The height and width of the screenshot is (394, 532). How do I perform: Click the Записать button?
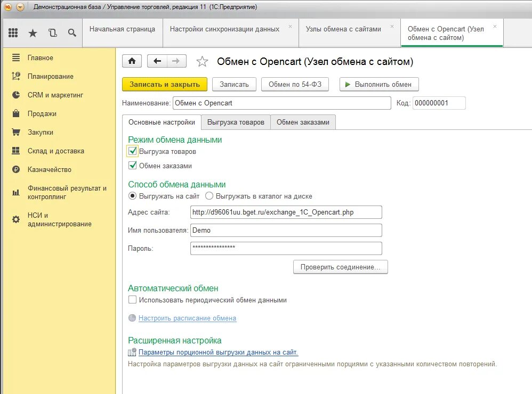tap(234, 84)
